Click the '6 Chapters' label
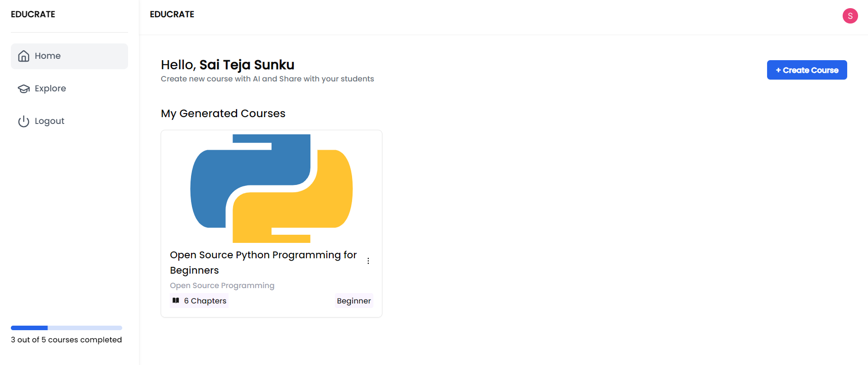Image resolution: width=868 pixels, height=365 pixels. 205,301
